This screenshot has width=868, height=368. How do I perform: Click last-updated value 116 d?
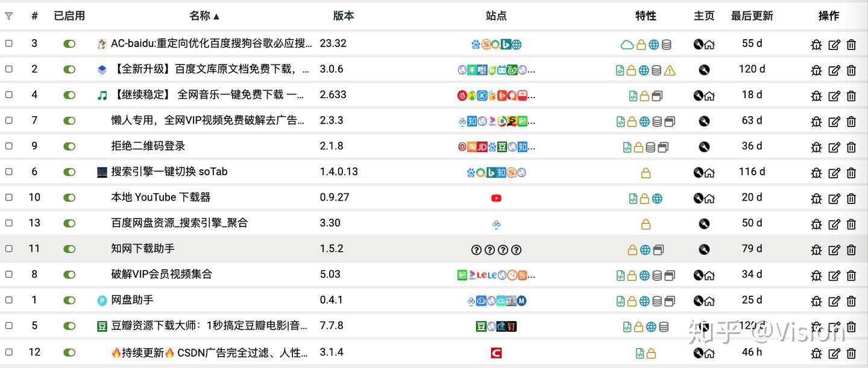(752, 172)
